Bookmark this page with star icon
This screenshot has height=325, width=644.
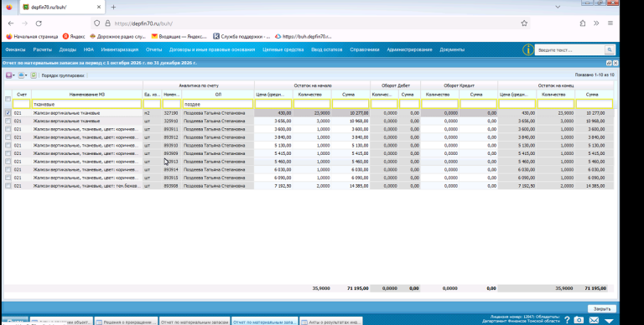tap(524, 23)
